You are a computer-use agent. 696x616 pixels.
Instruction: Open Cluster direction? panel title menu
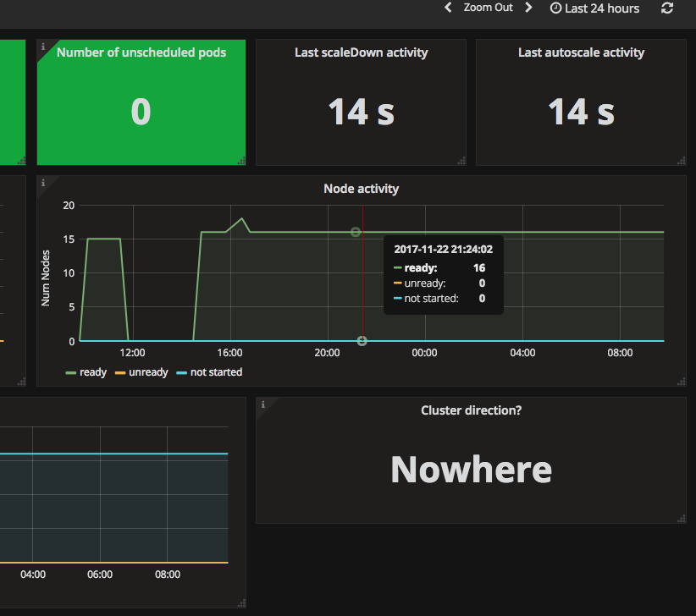point(471,410)
